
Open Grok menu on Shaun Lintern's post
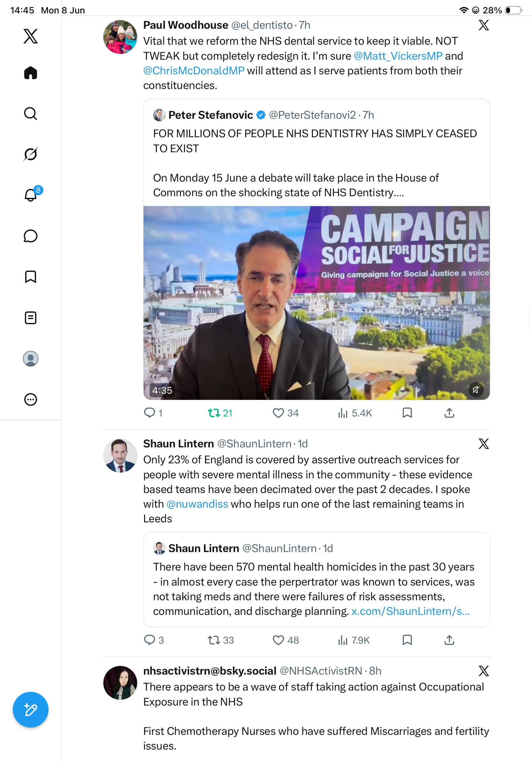[484, 444]
